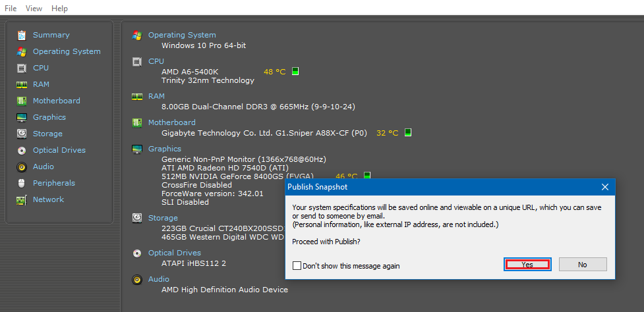Click the Audio heading link in summary

(x=159, y=279)
